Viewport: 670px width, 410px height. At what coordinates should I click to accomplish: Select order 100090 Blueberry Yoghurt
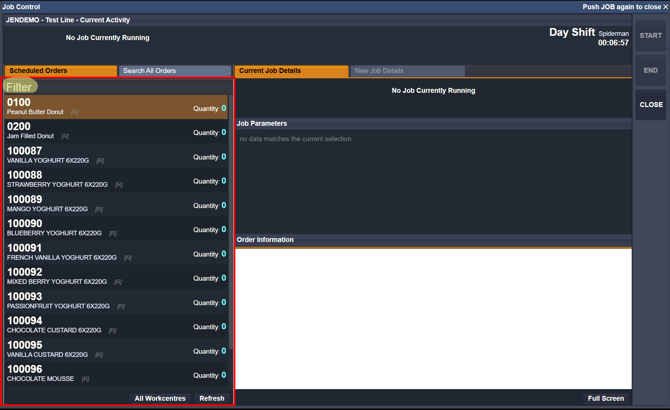[x=116, y=228]
